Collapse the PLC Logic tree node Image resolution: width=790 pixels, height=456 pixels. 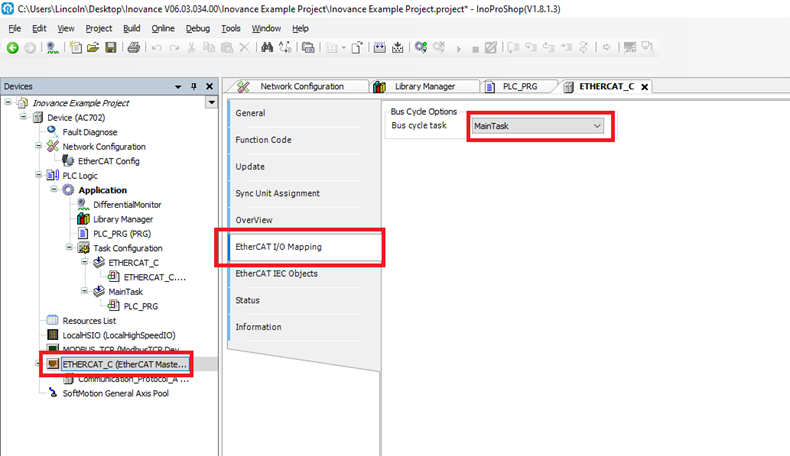pyautogui.click(x=38, y=175)
